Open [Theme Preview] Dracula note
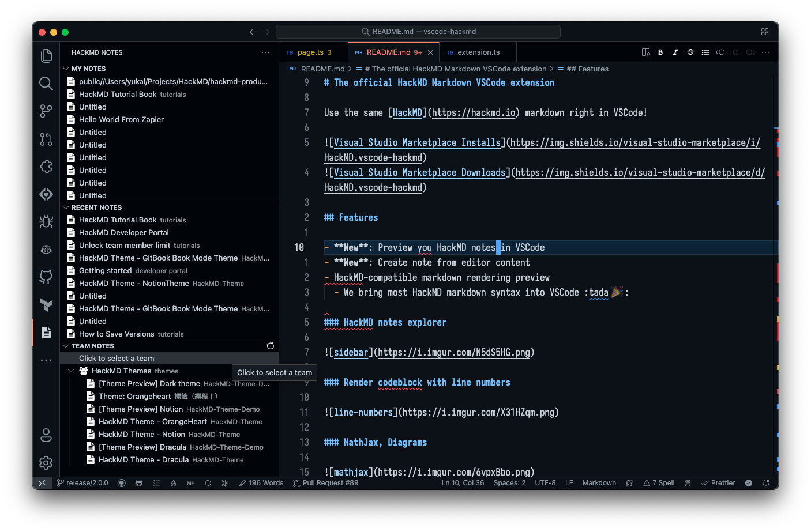Viewport: 811px width, 532px height. (x=170, y=447)
